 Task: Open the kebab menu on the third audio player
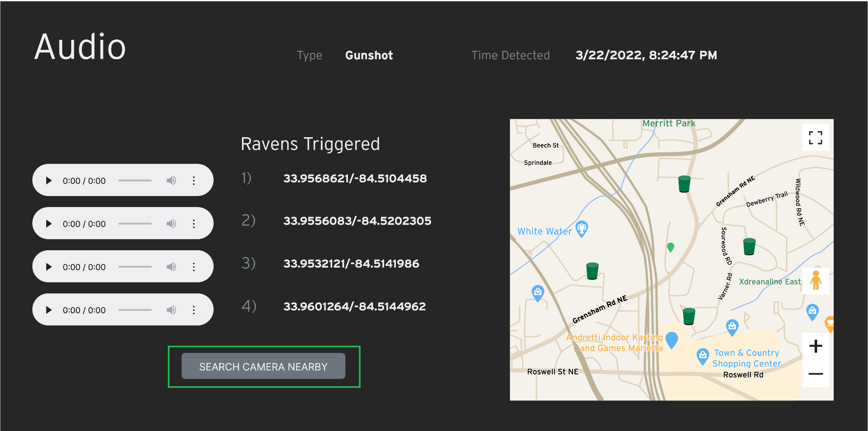coord(194,266)
